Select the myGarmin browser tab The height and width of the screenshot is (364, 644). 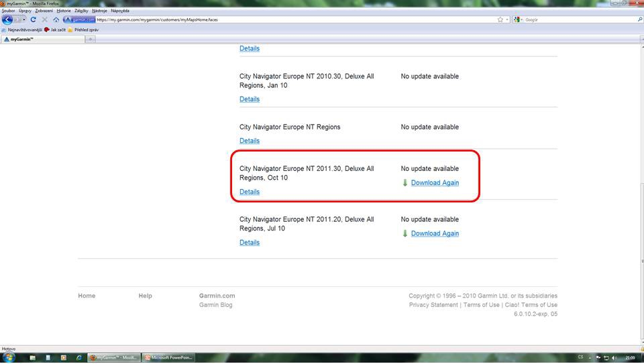click(x=40, y=39)
